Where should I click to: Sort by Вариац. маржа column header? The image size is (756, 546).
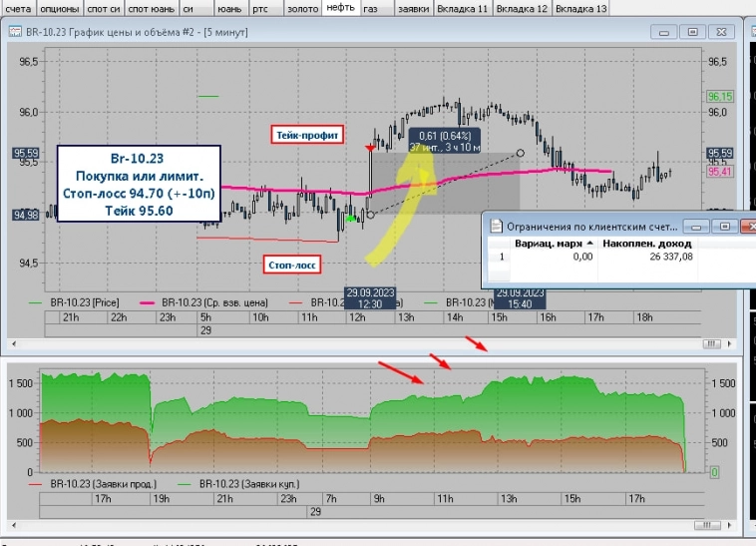[554, 244]
